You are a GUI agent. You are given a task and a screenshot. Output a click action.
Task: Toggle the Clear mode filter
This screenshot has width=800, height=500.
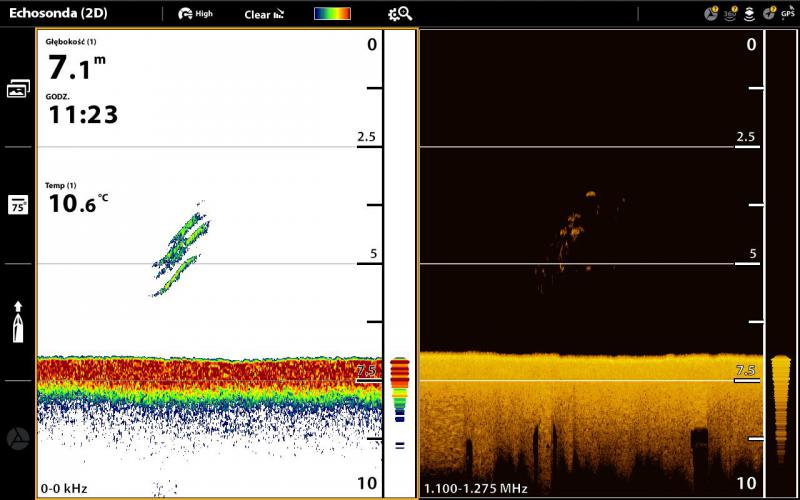[x=264, y=14]
